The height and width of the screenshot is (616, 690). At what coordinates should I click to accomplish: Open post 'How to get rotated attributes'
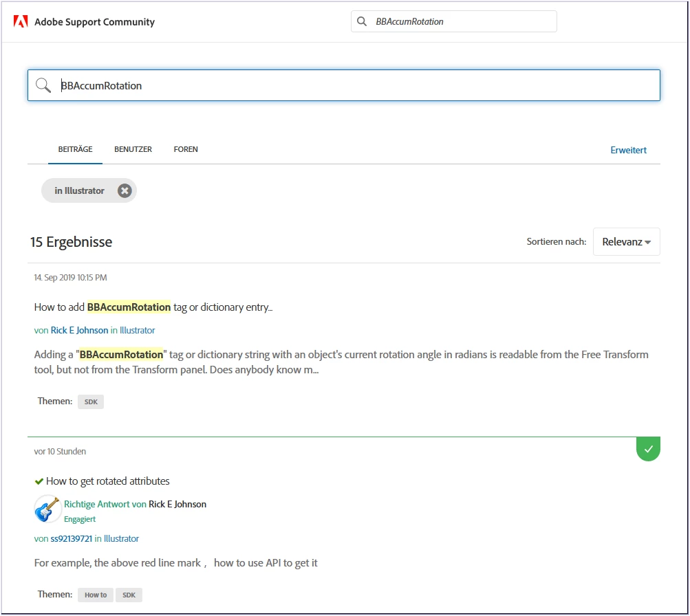107,481
